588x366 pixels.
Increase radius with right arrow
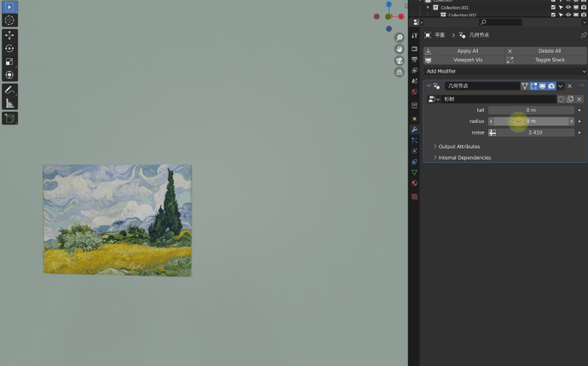(572, 121)
